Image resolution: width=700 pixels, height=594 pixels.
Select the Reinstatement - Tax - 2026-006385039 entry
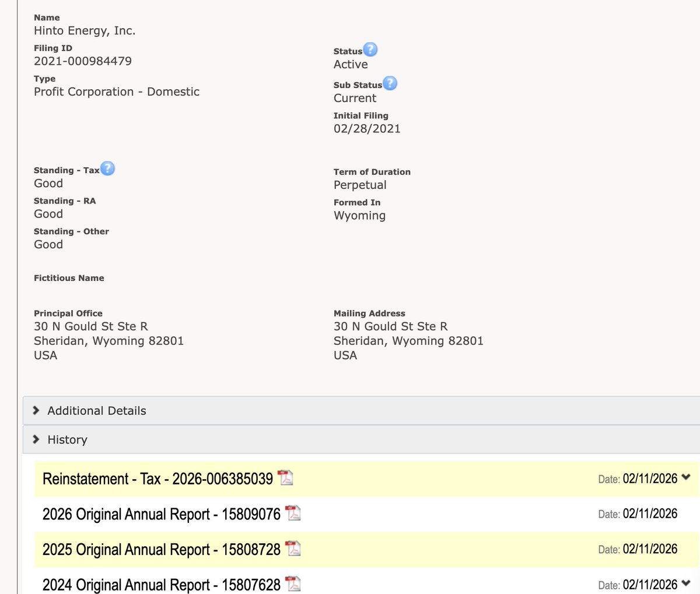click(x=157, y=479)
